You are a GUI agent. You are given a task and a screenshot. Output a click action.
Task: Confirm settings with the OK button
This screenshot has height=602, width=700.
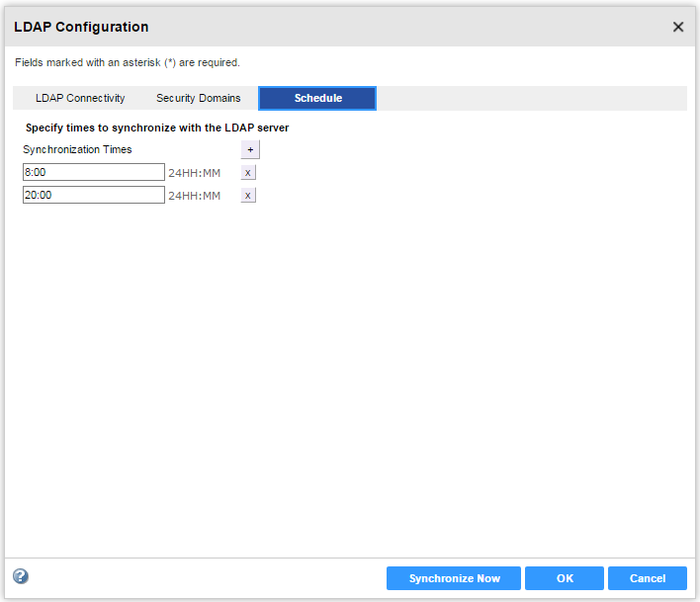click(564, 578)
